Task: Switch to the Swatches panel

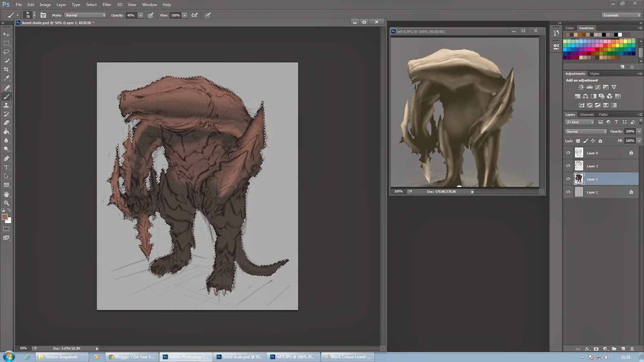Action: pos(586,28)
